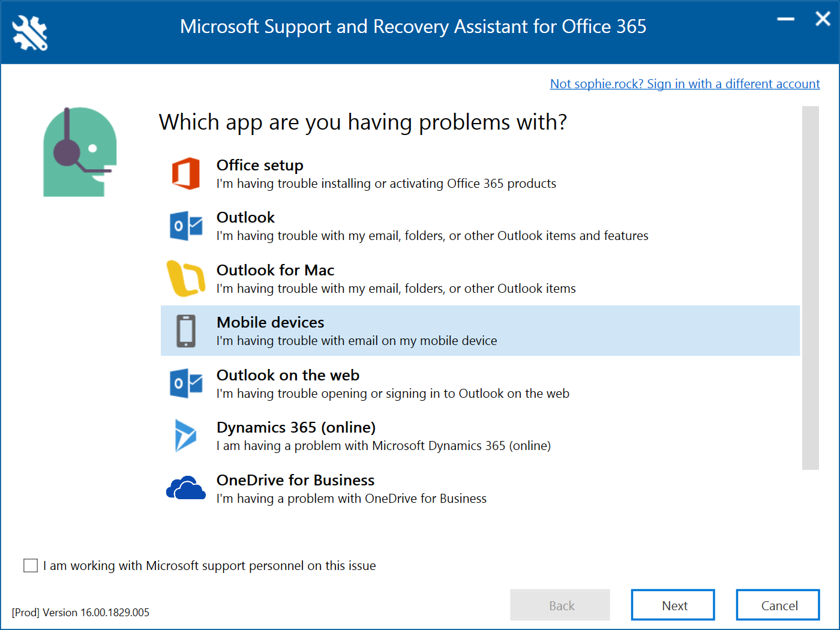Click the support agent headset illustration
The image size is (840, 630).
pos(80,152)
